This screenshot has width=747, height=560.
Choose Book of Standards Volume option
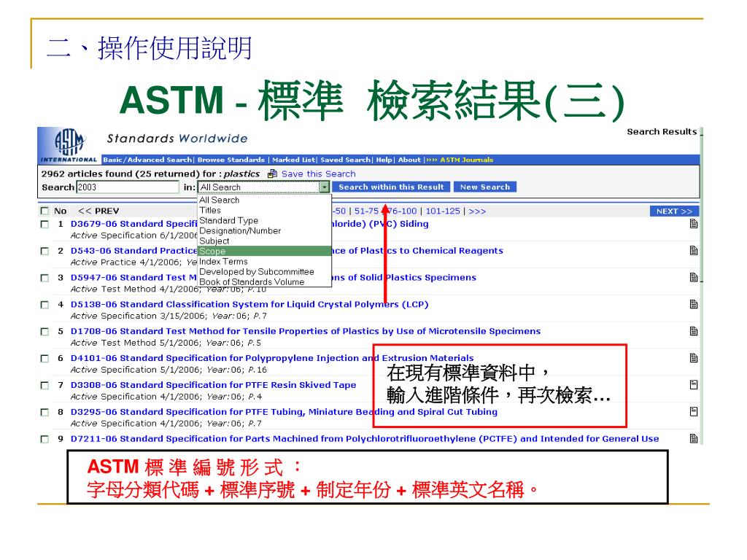point(264,282)
